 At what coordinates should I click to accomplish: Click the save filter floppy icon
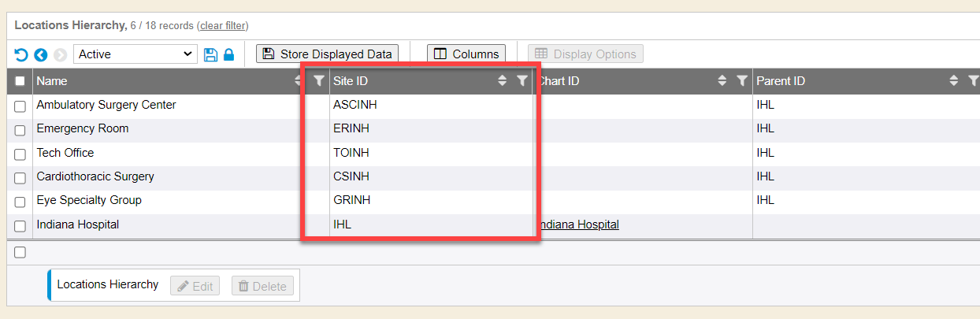(x=210, y=54)
